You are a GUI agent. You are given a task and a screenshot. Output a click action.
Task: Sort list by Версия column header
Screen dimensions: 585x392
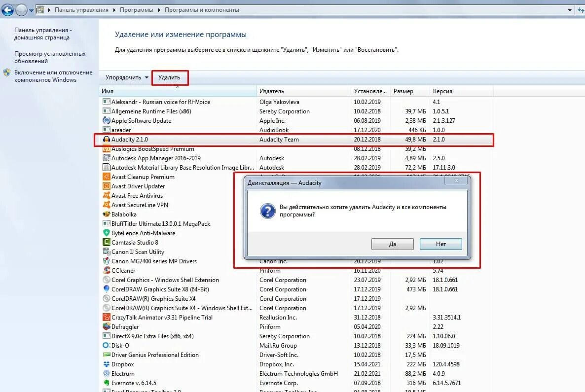(x=462, y=91)
